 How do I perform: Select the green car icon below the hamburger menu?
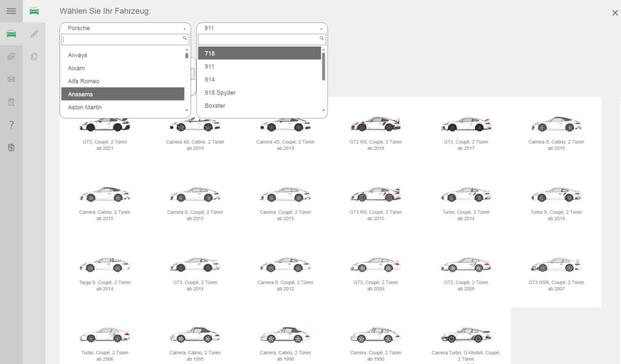pos(11,34)
